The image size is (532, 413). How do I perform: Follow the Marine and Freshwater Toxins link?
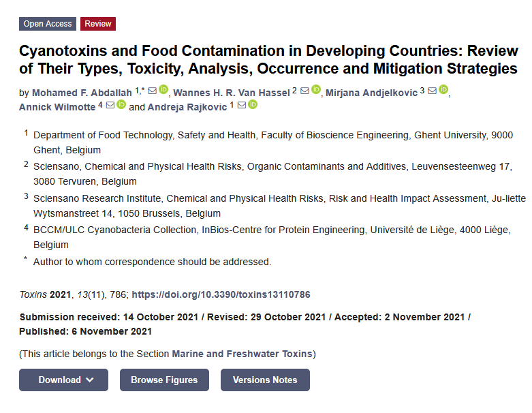pyautogui.click(x=242, y=354)
